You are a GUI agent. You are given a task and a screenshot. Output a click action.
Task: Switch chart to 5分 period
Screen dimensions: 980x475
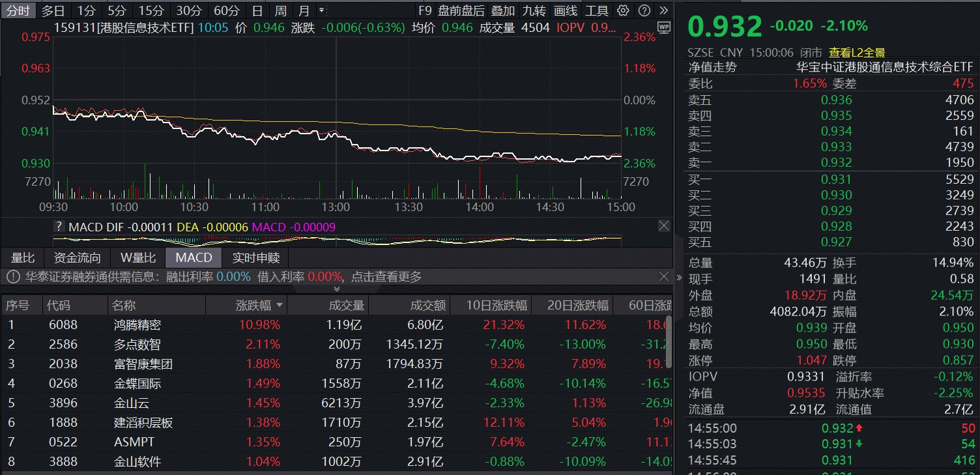[117, 10]
